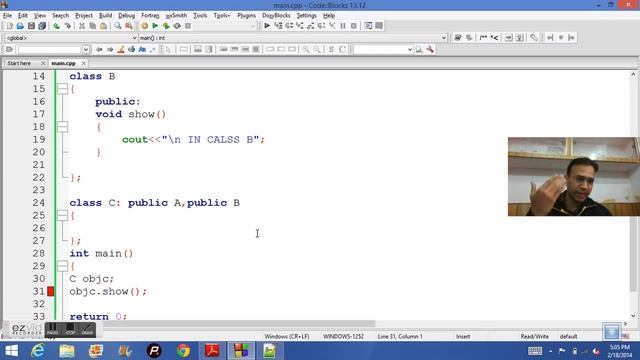The width and height of the screenshot is (640, 360).
Task: Insert doxygen block comment icon
Action: pos(483,38)
